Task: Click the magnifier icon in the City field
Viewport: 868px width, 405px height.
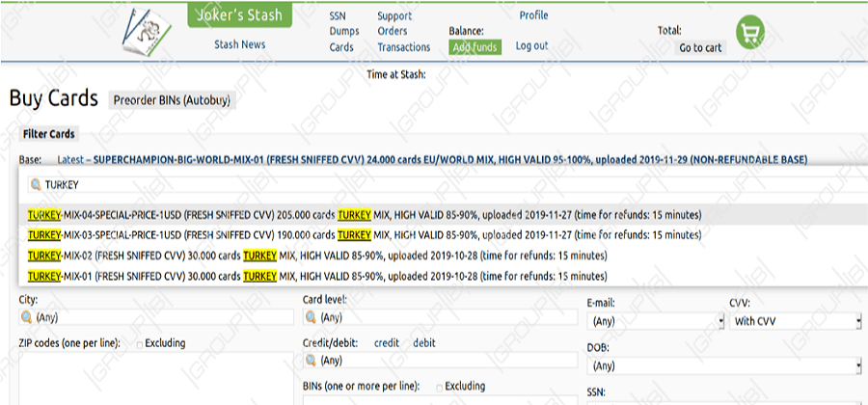Action: 25,317
